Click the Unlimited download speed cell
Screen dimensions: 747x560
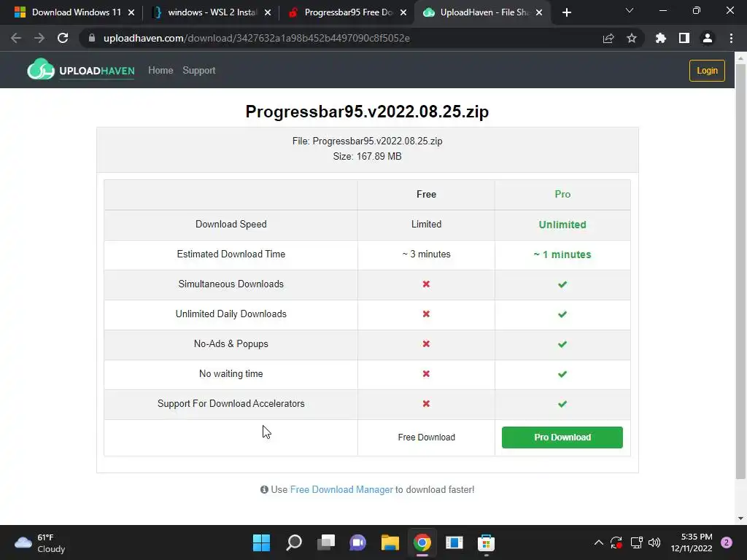562,225
